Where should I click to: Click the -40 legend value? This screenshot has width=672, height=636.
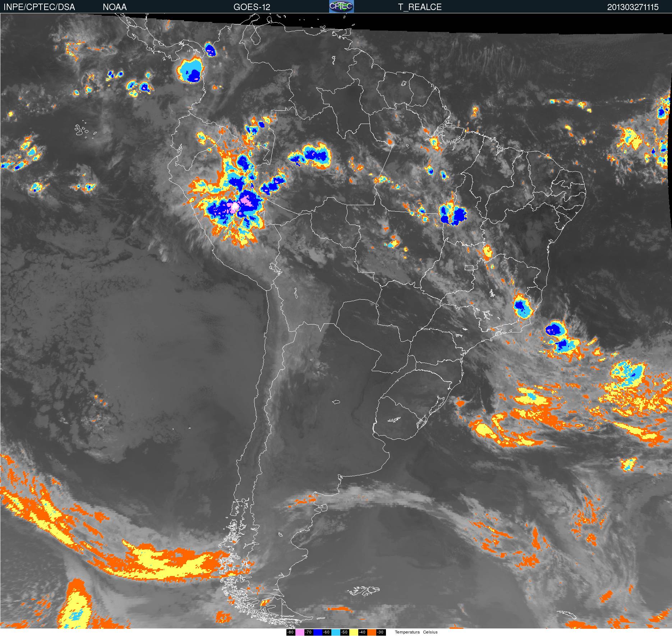tap(362, 632)
